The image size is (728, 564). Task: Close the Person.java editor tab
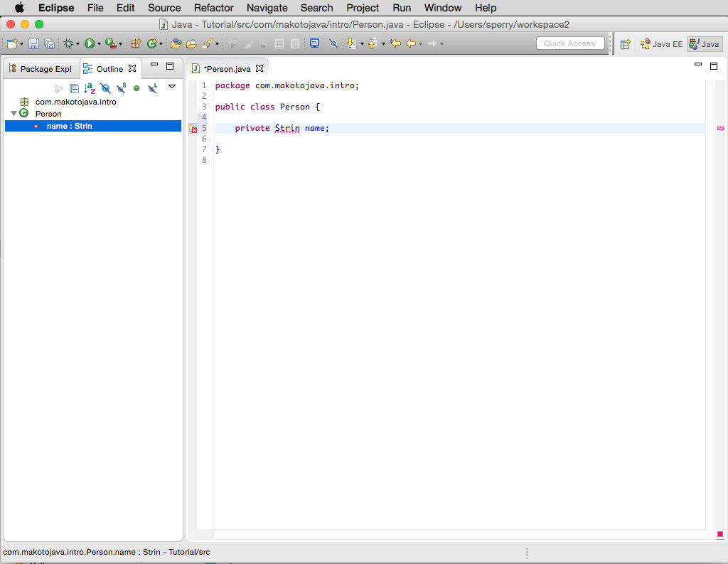(259, 68)
